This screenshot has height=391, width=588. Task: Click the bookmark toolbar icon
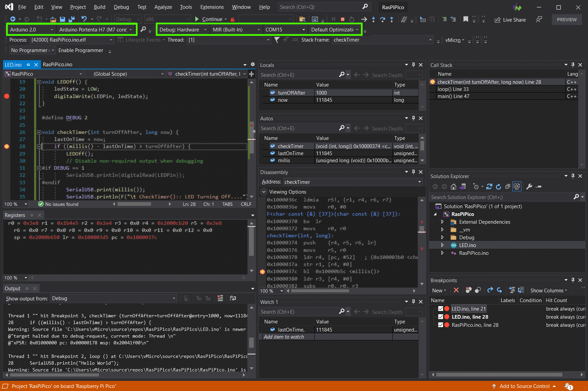coord(466,19)
